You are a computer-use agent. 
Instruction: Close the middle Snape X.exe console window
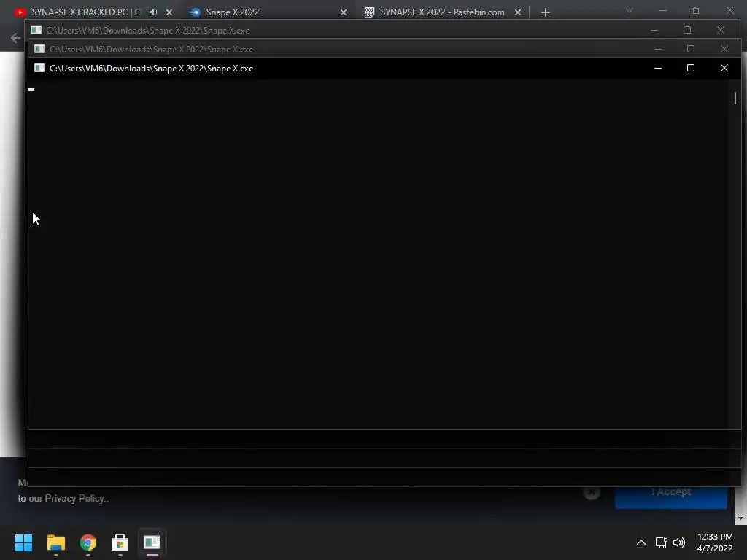(x=724, y=49)
